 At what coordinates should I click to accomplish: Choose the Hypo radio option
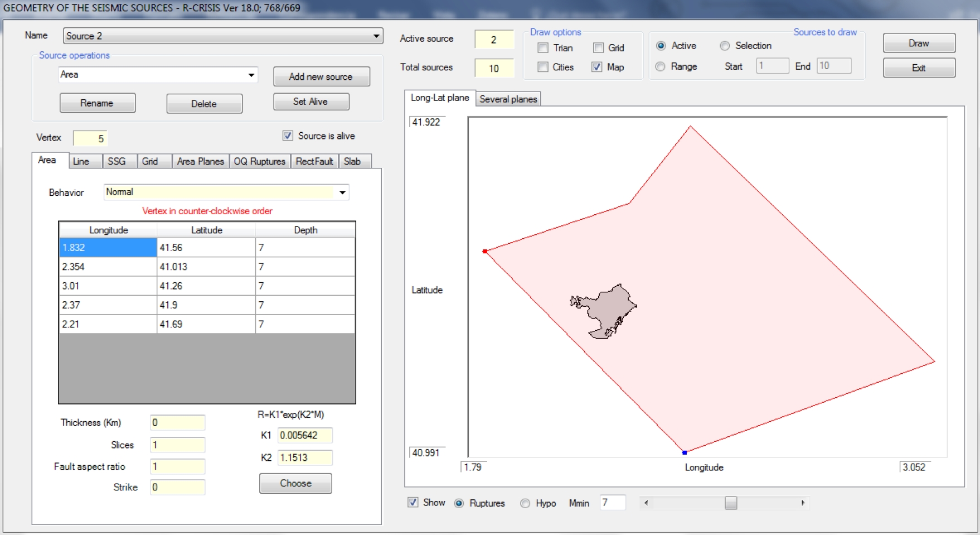(525, 503)
